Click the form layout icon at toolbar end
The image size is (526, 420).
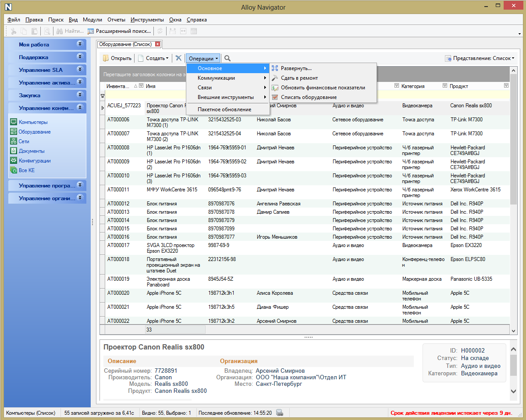pos(194,31)
